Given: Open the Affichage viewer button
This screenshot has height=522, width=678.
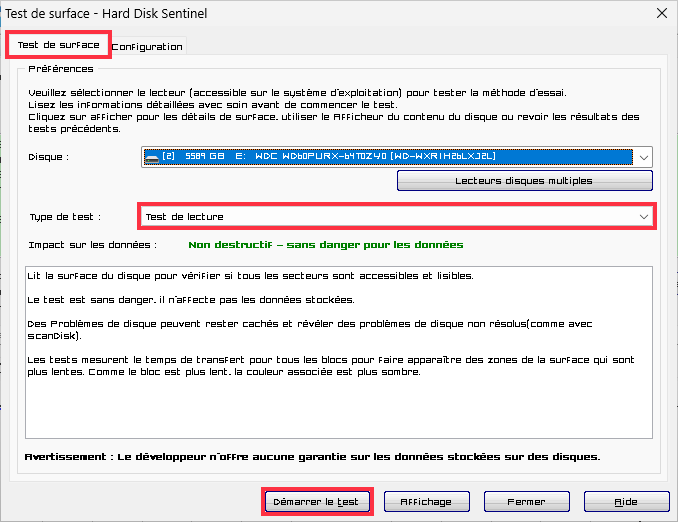Looking at the screenshot, I should 425,501.
